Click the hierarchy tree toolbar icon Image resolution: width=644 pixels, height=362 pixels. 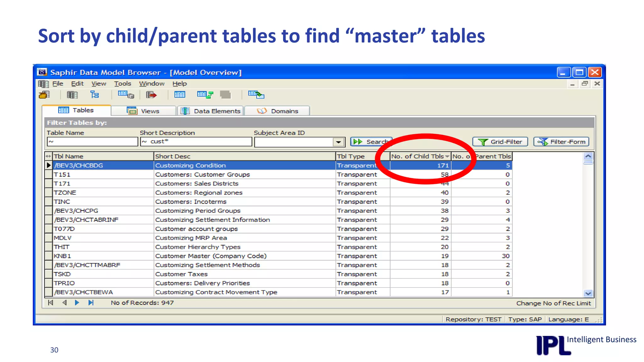click(94, 95)
